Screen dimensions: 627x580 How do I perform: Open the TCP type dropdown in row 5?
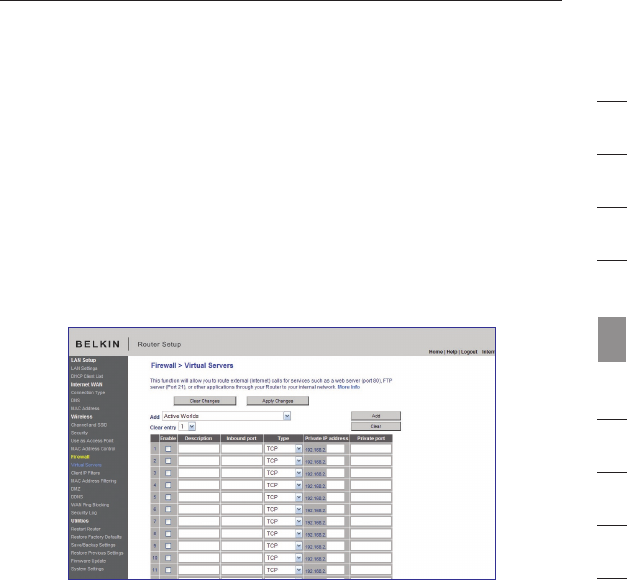point(283,497)
